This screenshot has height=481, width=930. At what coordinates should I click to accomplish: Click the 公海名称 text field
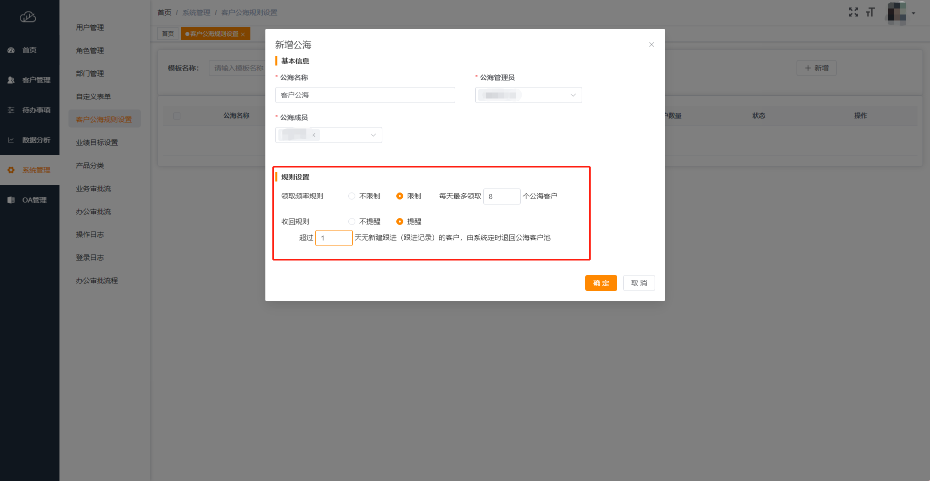364,95
